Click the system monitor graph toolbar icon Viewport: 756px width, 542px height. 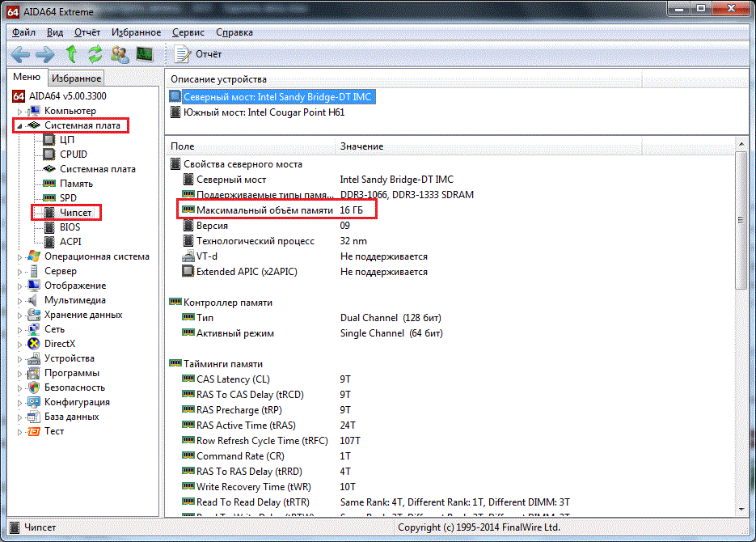pos(145,54)
